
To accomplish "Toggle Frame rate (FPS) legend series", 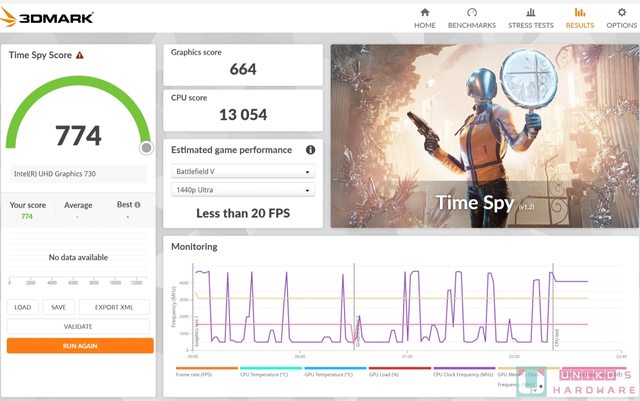I will 194,374.
